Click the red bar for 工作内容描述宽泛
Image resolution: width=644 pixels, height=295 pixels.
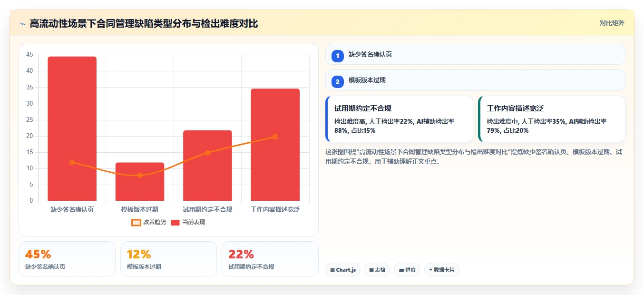[x=275, y=145]
